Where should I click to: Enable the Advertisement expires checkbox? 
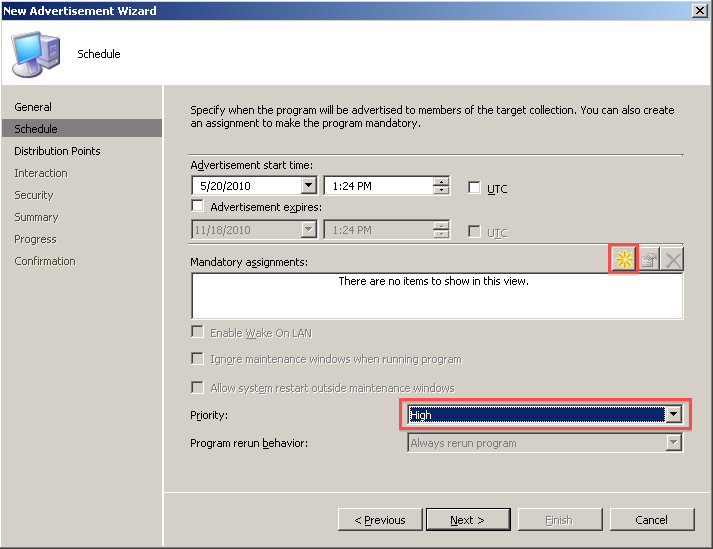pos(197,206)
